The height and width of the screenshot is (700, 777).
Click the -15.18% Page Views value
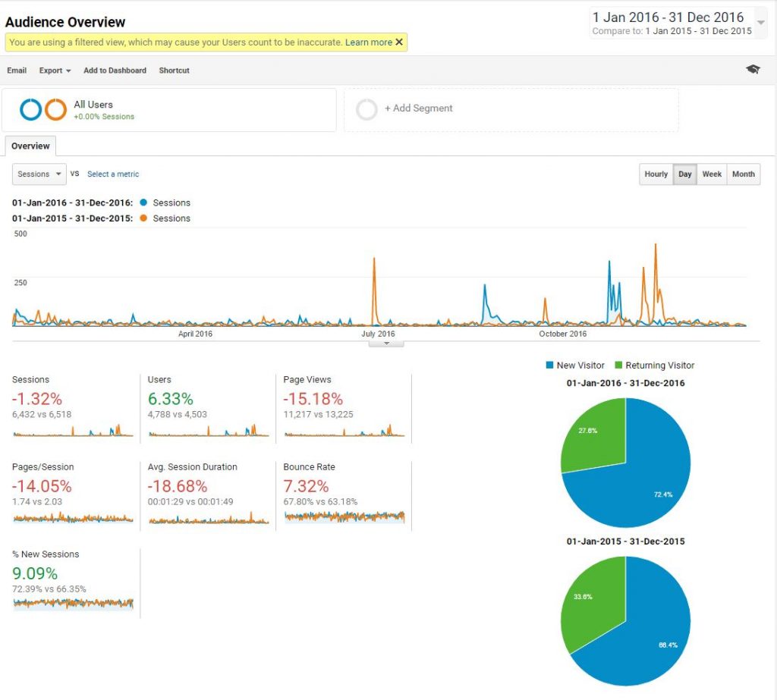[x=313, y=399]
